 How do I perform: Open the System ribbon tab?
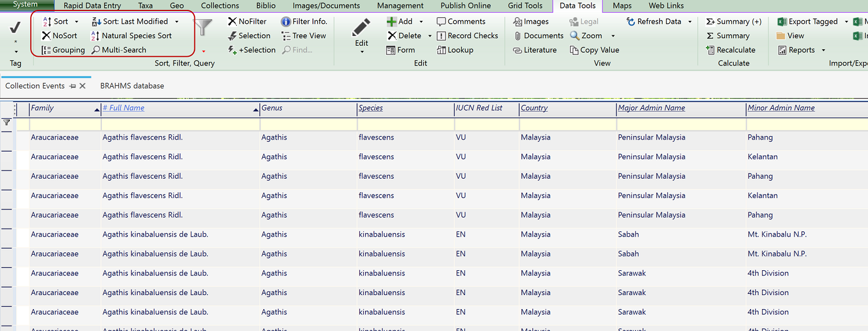coord(25,5)
